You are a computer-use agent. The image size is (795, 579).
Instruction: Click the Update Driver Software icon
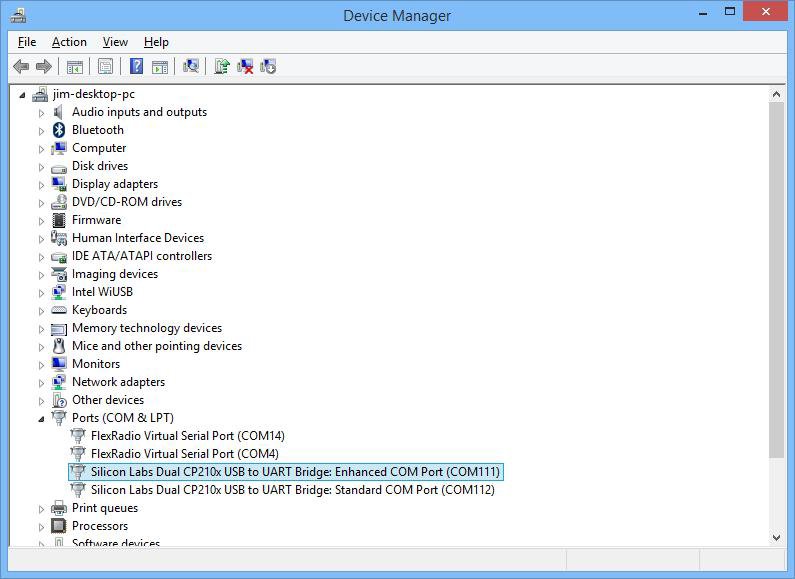(222, 66)
